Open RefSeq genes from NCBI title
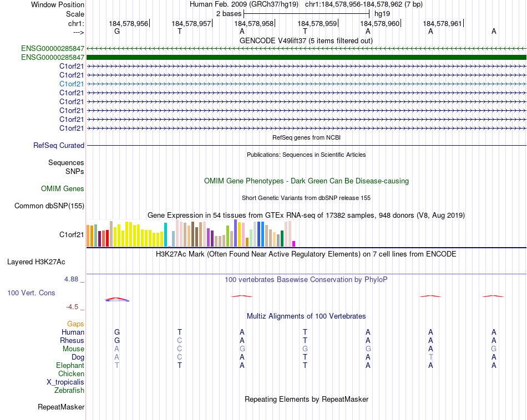This screenshot has width=527, height=420. (306, 137)
